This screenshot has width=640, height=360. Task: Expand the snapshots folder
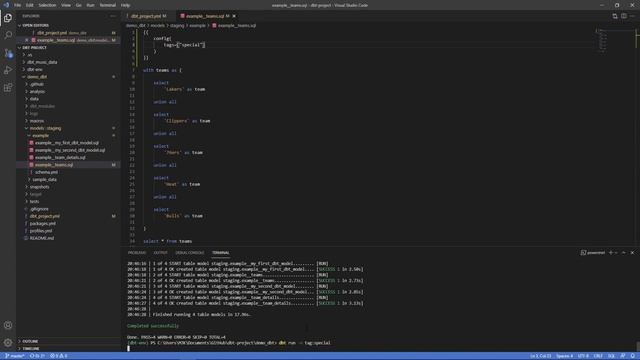pos(39,187)
